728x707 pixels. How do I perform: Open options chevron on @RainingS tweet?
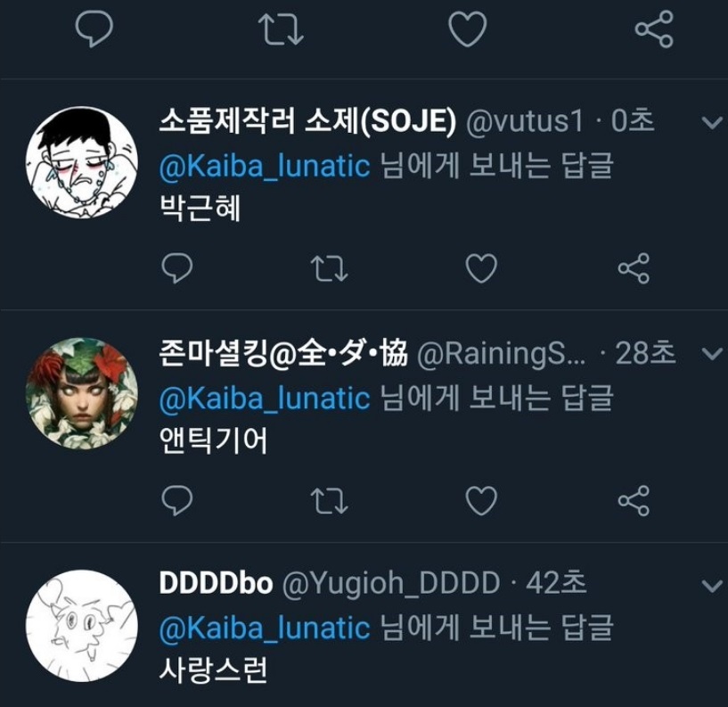pyautogui.click(x=712, y=354)
